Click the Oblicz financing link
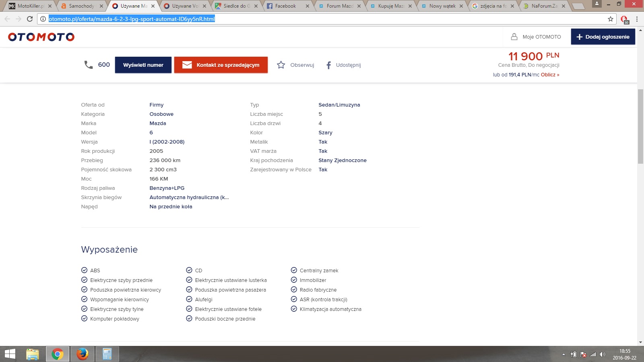Screen dimensions: 644x362 (550, 75)
